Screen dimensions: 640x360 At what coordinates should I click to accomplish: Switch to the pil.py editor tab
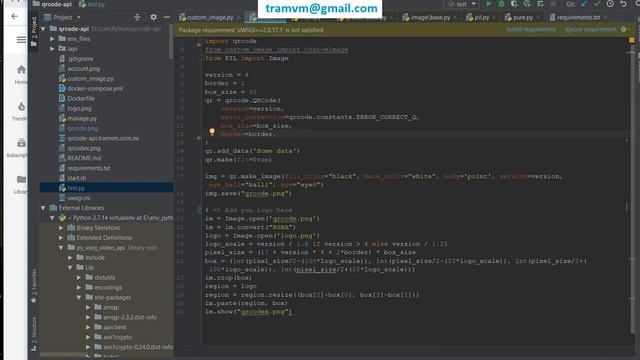[x=481, y=18]
